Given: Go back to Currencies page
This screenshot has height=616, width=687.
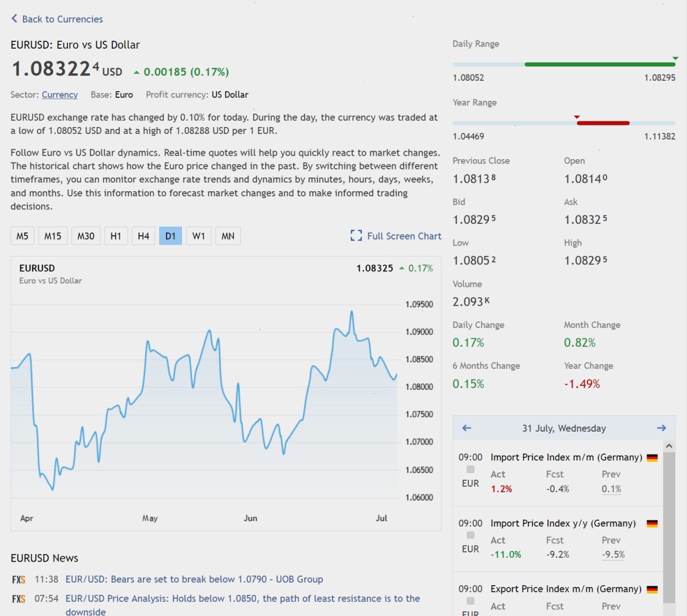Looking at the screenshot, I should (x=57, y=19).
